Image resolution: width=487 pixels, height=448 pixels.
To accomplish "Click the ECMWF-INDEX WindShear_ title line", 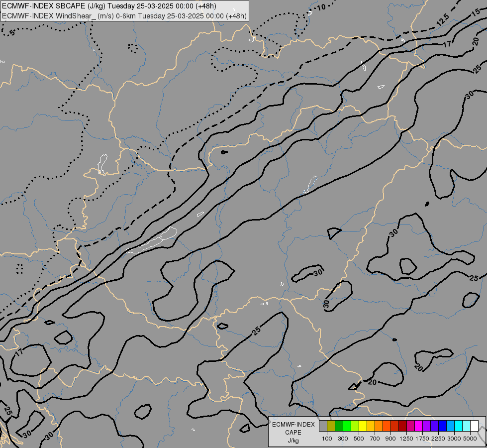I will [x=124, y=16].
